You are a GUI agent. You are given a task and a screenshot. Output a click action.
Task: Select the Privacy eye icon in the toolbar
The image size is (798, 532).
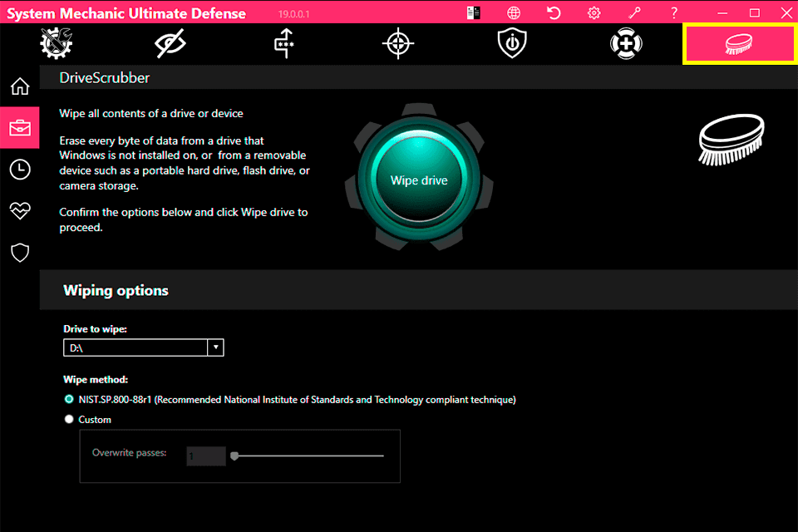pyautogui.click(x=170, y=43)
